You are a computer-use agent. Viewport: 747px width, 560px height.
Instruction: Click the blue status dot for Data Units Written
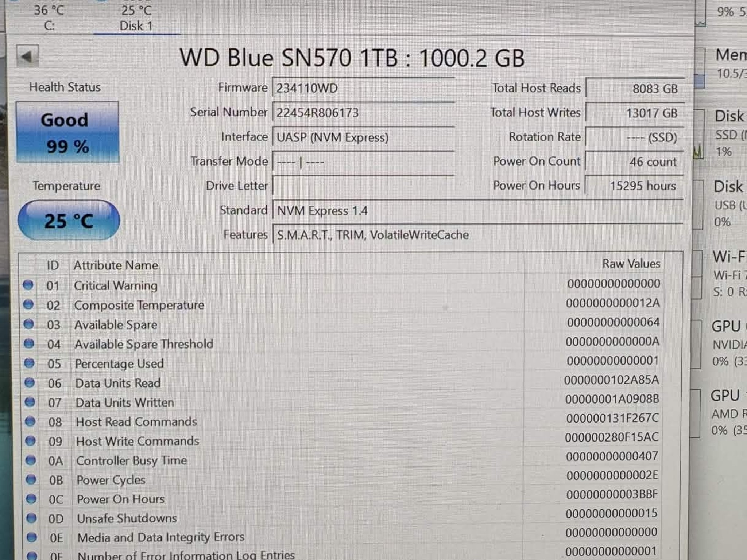click(x=30, y=402)
